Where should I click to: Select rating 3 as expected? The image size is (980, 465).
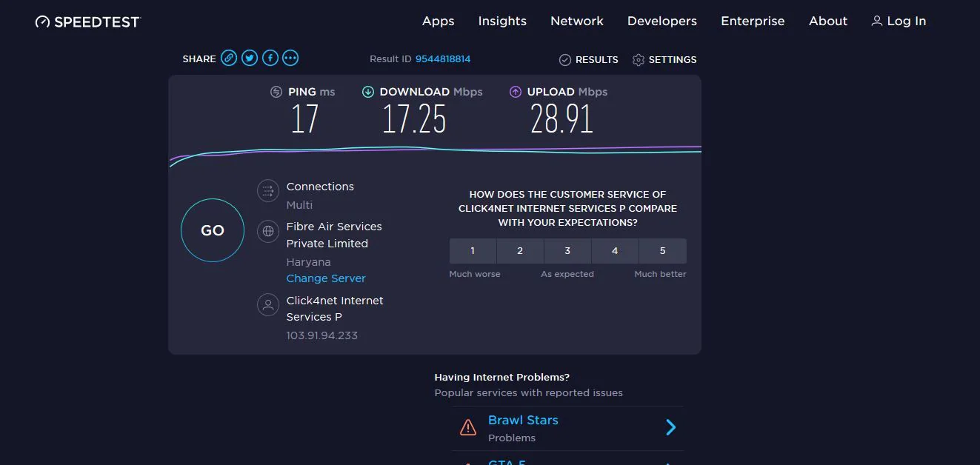567,251
